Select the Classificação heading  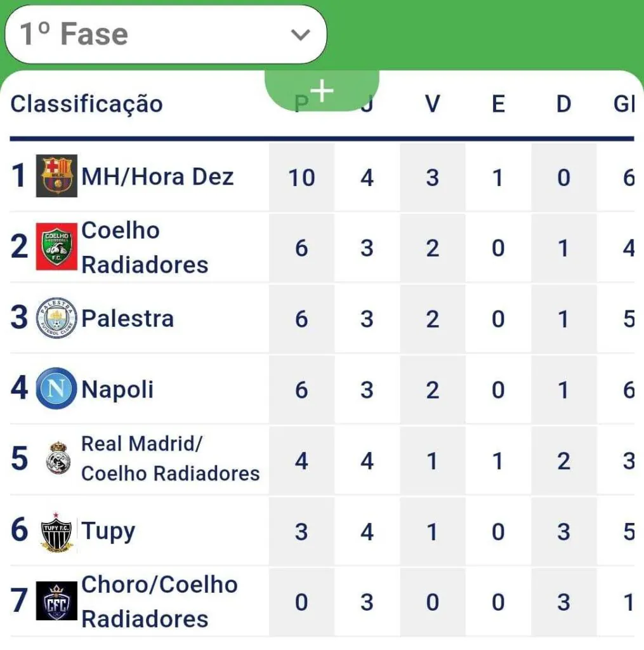(x=87, y=105)
